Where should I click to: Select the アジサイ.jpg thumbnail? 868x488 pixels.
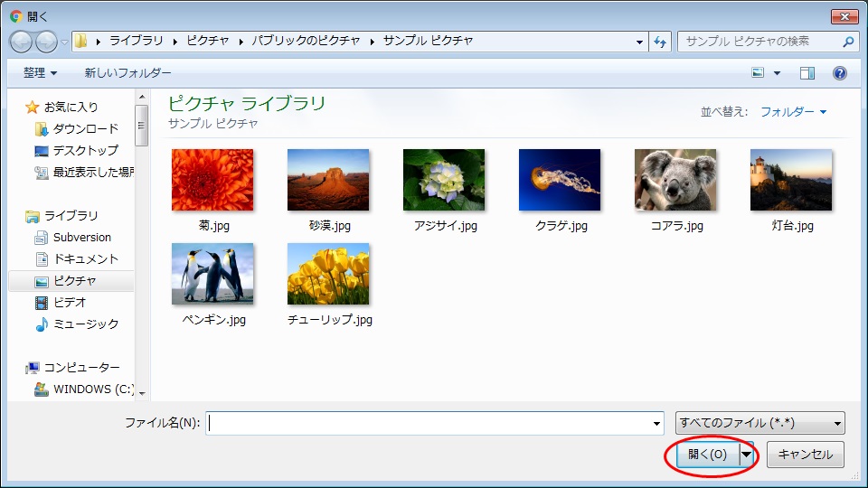point(444,180)
